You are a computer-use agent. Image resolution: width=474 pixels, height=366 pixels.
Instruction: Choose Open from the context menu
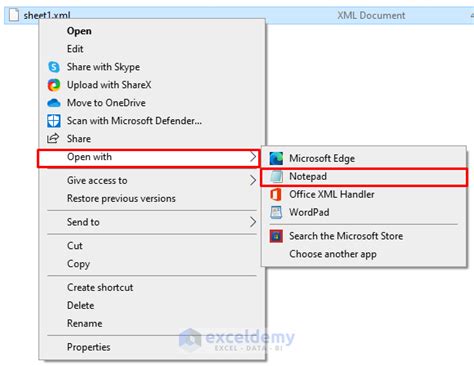(x=152, y=31)
